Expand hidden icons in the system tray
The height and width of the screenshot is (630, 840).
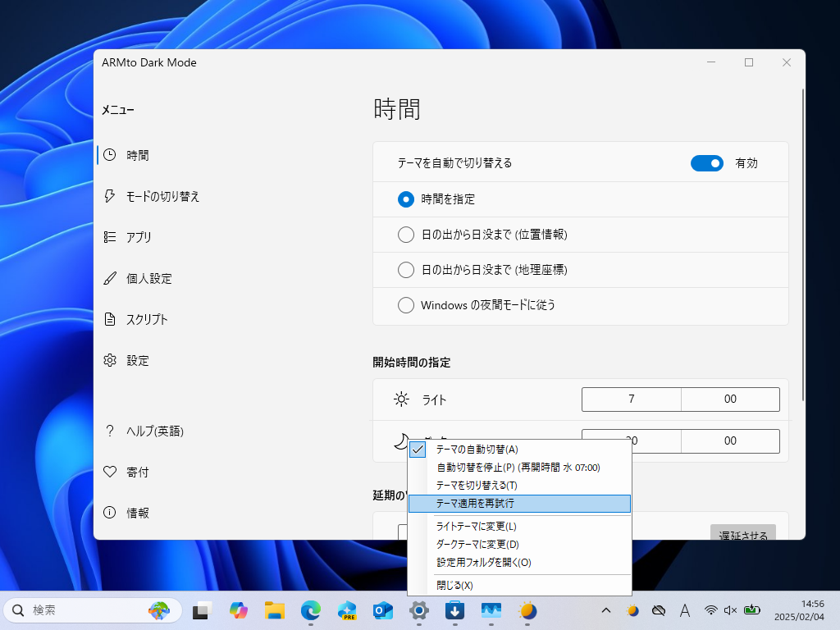605,610
